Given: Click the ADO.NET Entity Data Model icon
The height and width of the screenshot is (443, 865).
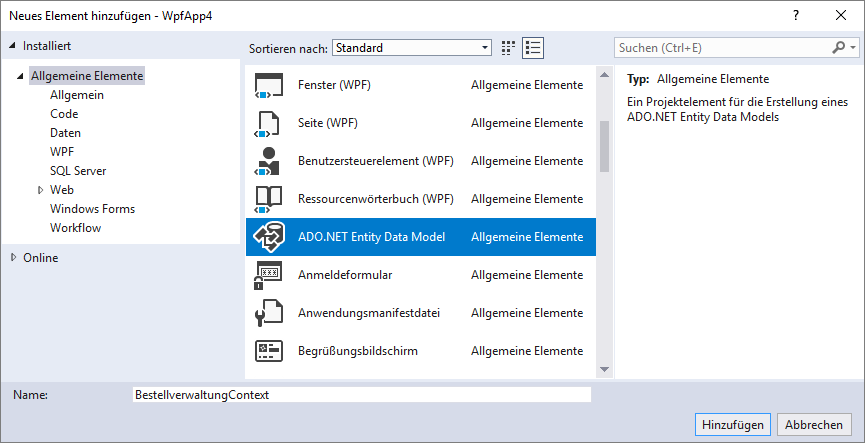Looking at the screenshot, I should [x=270, y=237].
